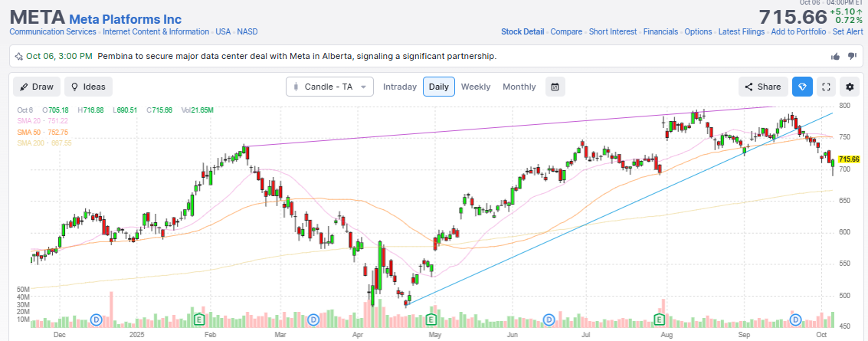This screenshot has width=868, height=341.
Task: Click the Vol 21.65M readout
Action: (x=197, y=110)
